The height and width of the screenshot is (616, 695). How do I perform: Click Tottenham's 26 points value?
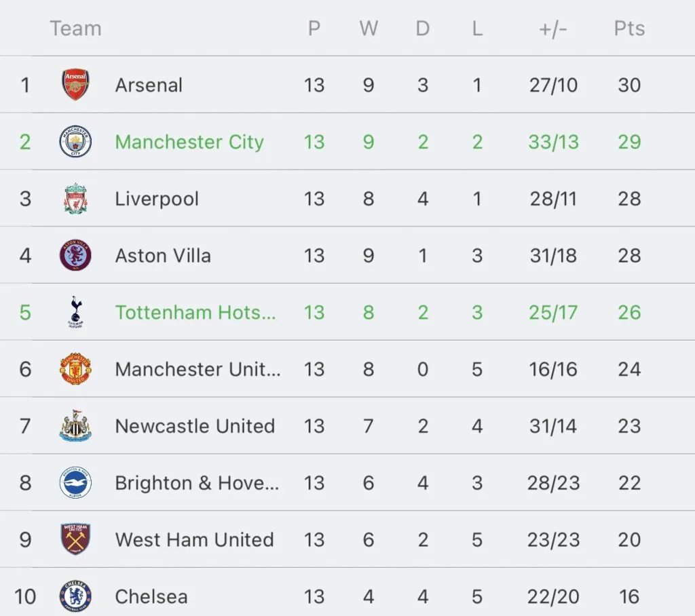point(629,312)
